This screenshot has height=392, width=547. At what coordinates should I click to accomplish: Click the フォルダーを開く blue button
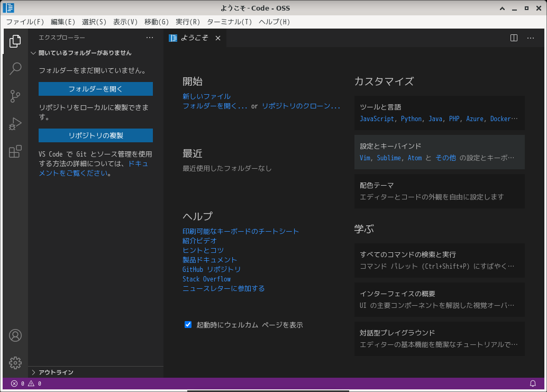click(x=96, y=89)
